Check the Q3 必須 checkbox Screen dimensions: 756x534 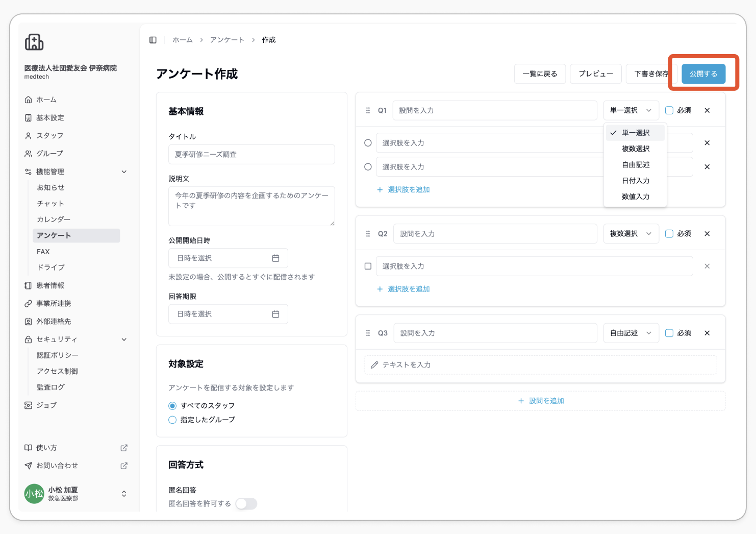click(x=669, y=333)
